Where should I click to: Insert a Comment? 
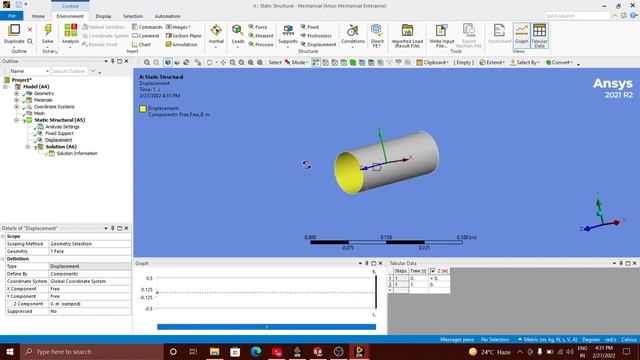[x=145, y=36]
